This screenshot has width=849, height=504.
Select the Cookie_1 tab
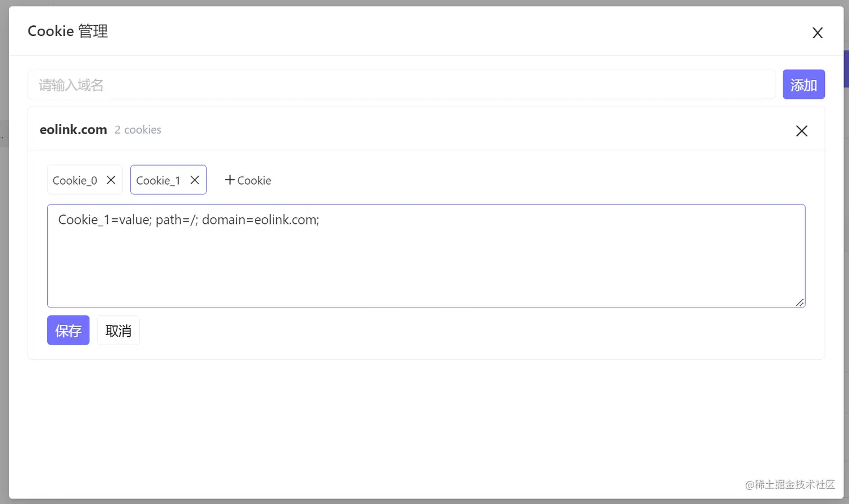tap(158, 180)
